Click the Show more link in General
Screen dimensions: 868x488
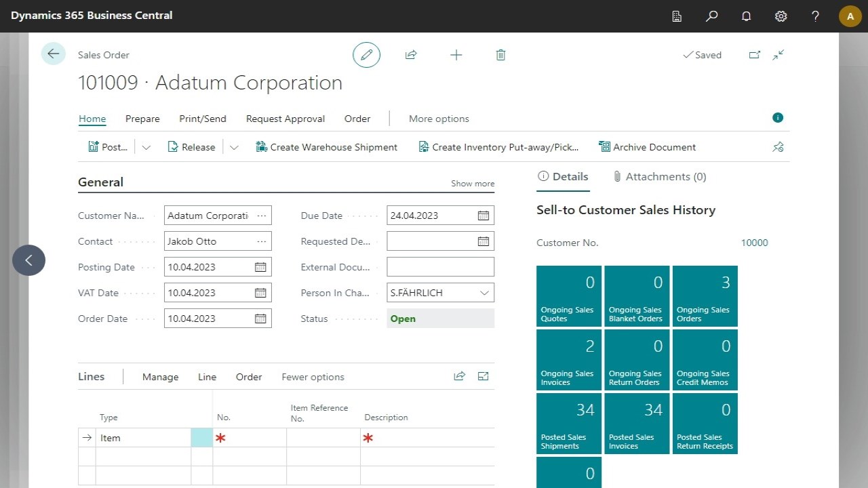473,184
